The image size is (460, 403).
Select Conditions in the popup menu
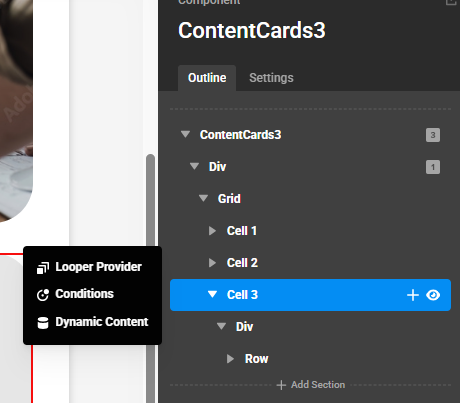92,294
